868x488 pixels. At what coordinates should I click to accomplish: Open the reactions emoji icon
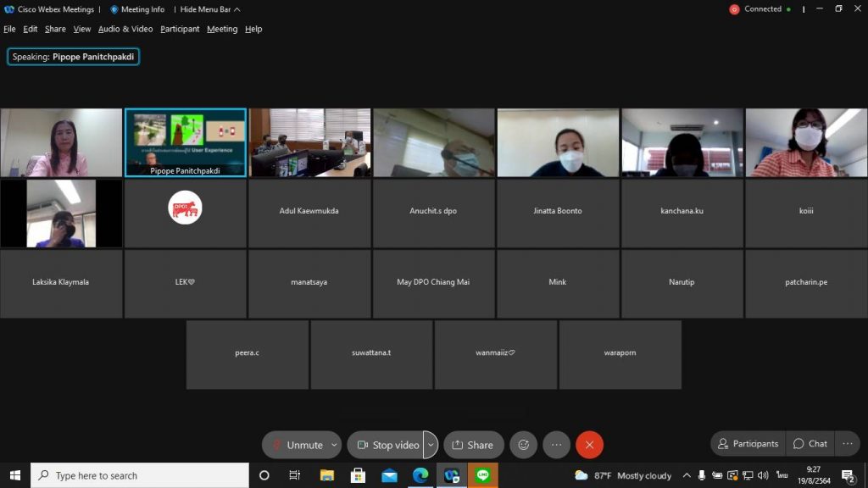[523, 445]
